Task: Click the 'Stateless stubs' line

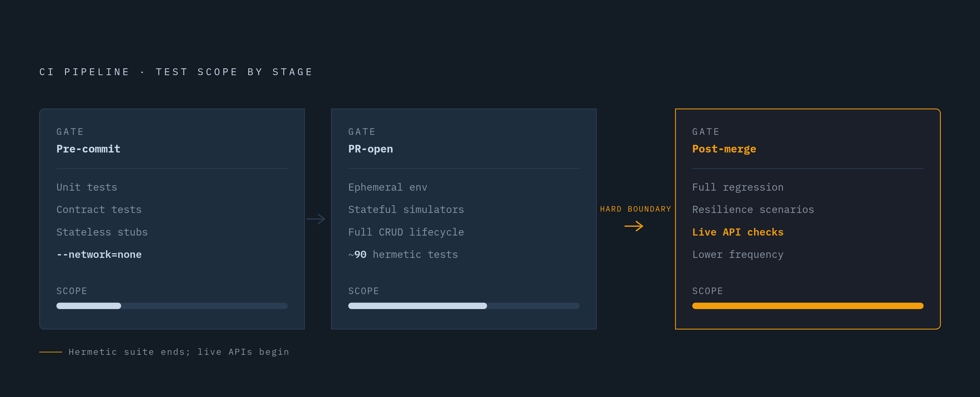Action: coord(102,232)
